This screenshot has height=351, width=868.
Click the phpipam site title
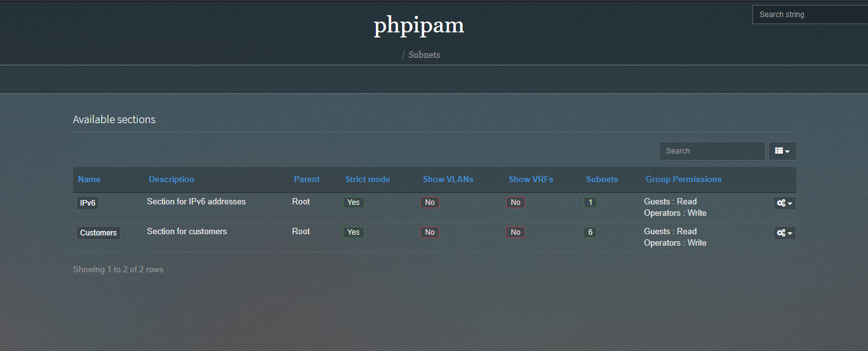pyautogui.click(x=418, y=25)
